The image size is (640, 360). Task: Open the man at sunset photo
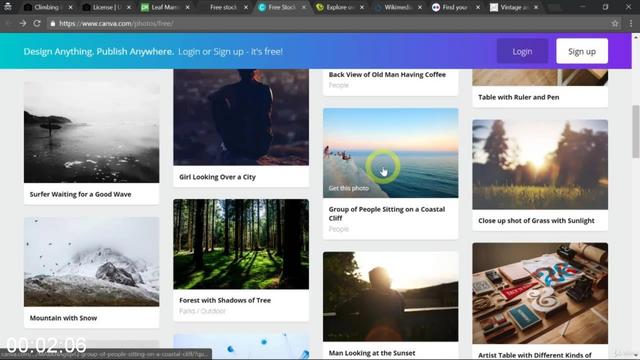point(390,297)
